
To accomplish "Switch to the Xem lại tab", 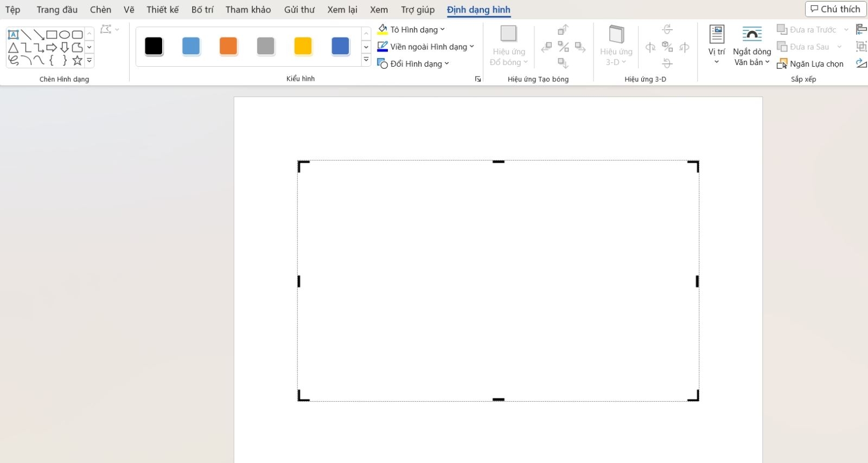I will pos(342,10).
